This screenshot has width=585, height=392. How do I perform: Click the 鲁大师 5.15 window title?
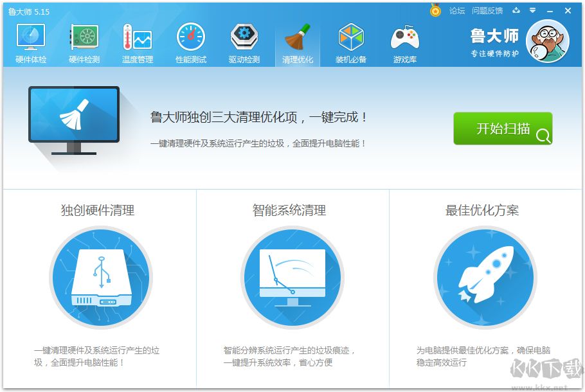click(x=29, y=12)
